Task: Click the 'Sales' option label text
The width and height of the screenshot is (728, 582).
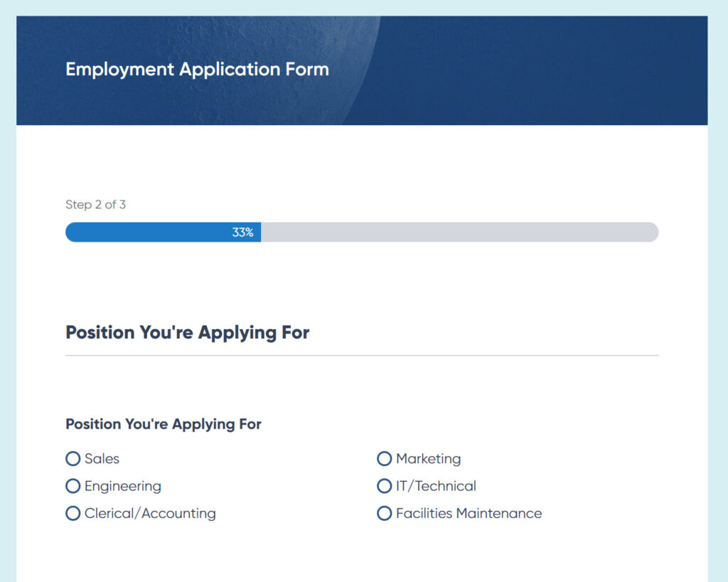Action: [102, 459]
